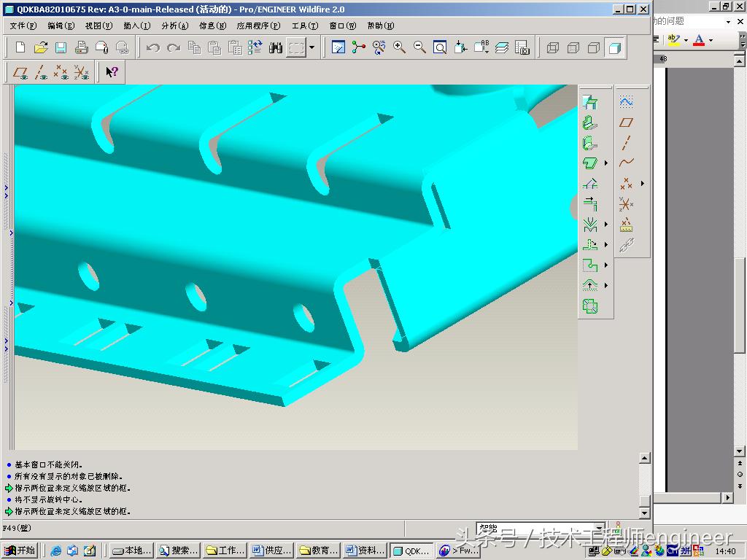Open the 分析(A) menu
The width and height of the screenshot is (747, 560).
pyautogui.click(x=175, y=26)
